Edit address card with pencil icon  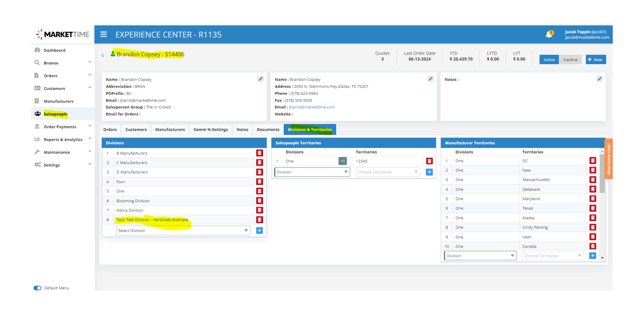[431, 79]
